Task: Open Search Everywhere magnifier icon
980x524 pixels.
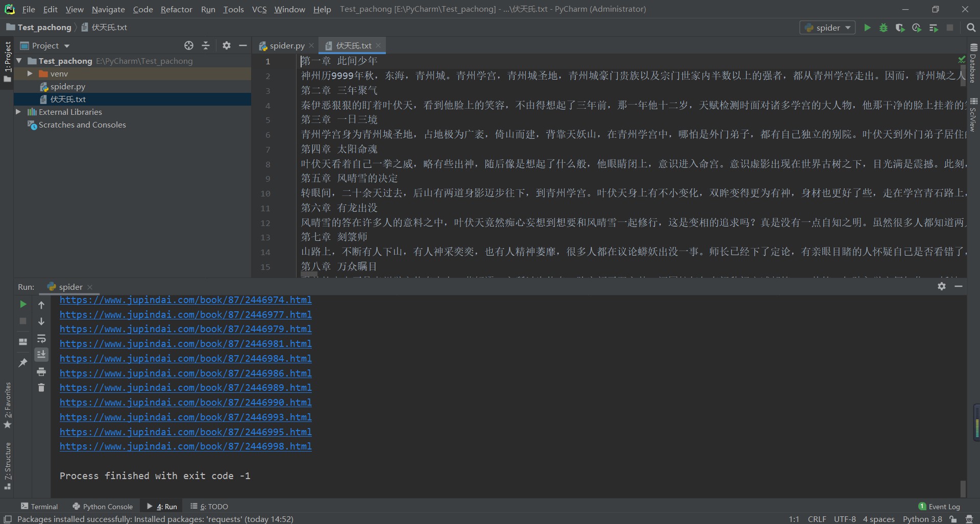Action: [x=971, y=28]
